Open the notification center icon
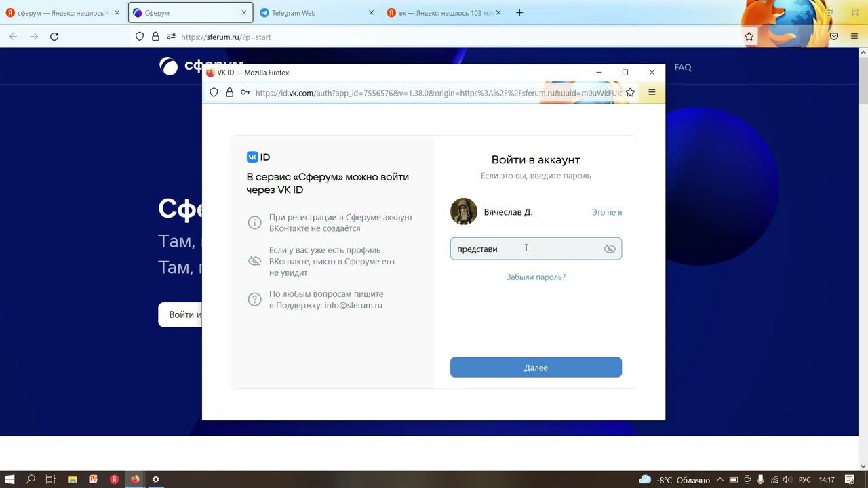The image size is (868, 488). click(850, 480)
